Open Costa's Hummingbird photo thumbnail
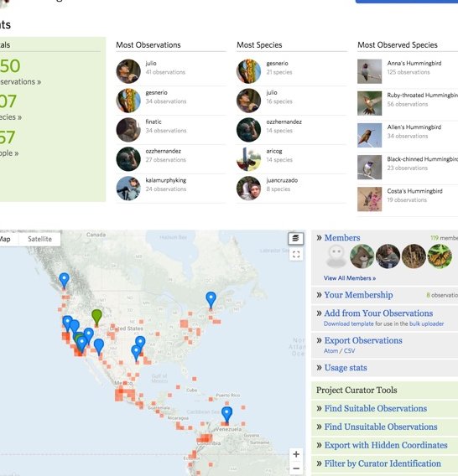Screen dimensions: 458x476 (x=370, y=199)
